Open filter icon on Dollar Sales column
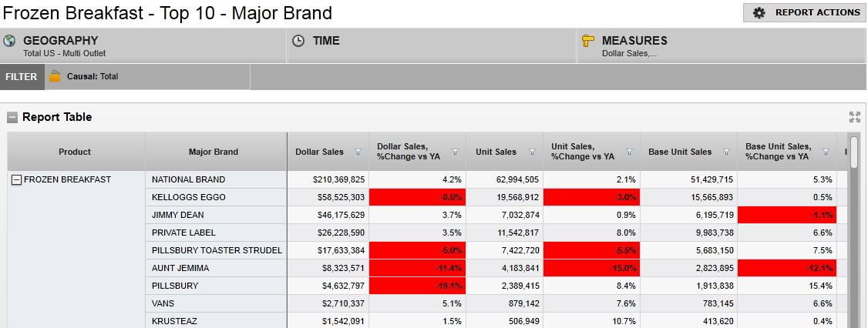The image size is (868, 328). pyautogui.click(x=358, y=152)
